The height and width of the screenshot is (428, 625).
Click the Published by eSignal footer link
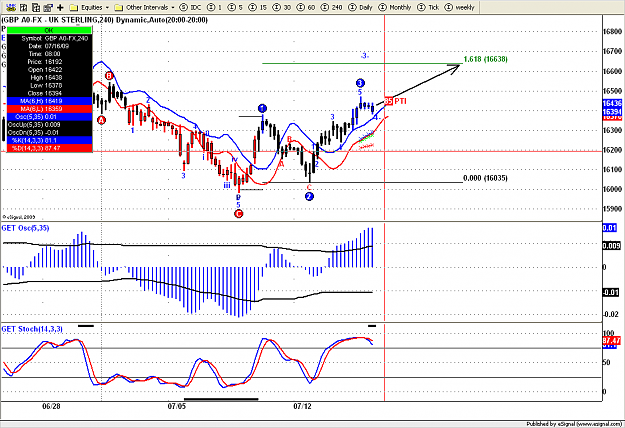574,424
